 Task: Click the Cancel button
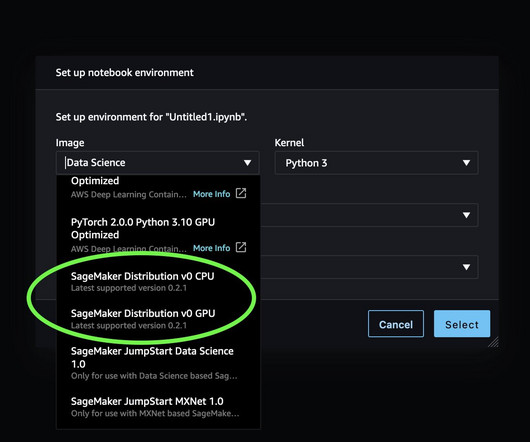point(396,324)
